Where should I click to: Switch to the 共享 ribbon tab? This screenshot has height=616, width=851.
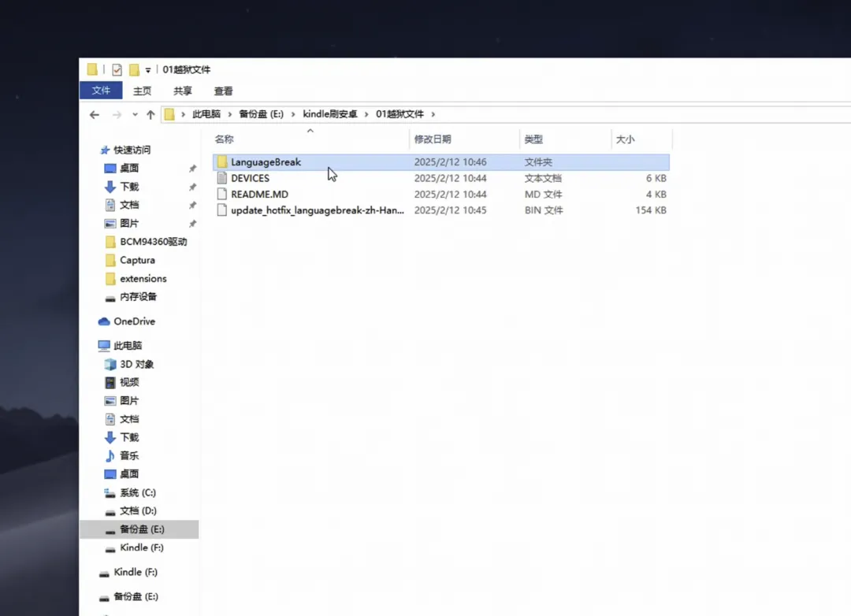(x=182, y=91)
